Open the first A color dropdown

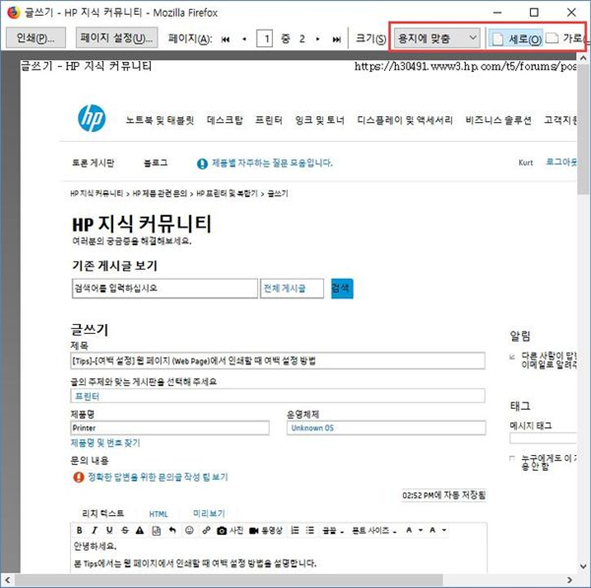tap(414, 530)
